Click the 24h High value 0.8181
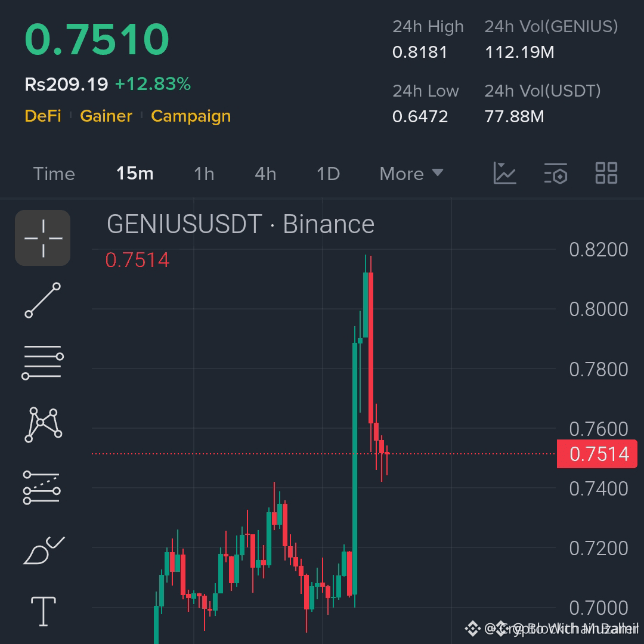The image size is (644, 644). [x=419, y=52]
